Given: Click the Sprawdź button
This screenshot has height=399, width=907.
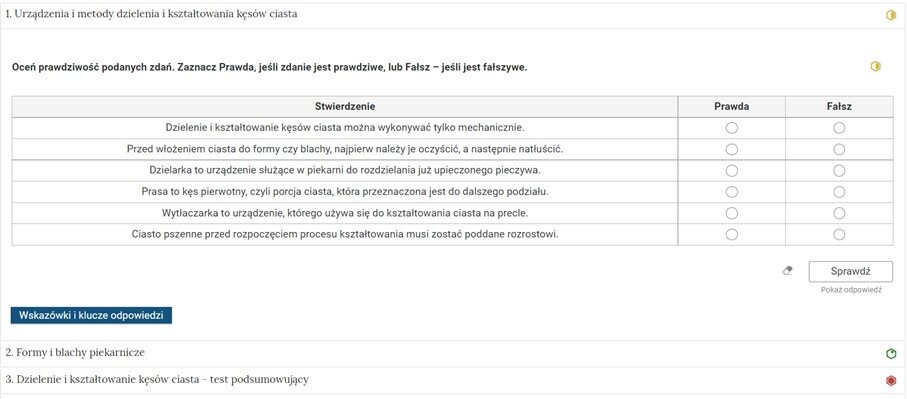Looking at the screenshot, I should point(850,271).
